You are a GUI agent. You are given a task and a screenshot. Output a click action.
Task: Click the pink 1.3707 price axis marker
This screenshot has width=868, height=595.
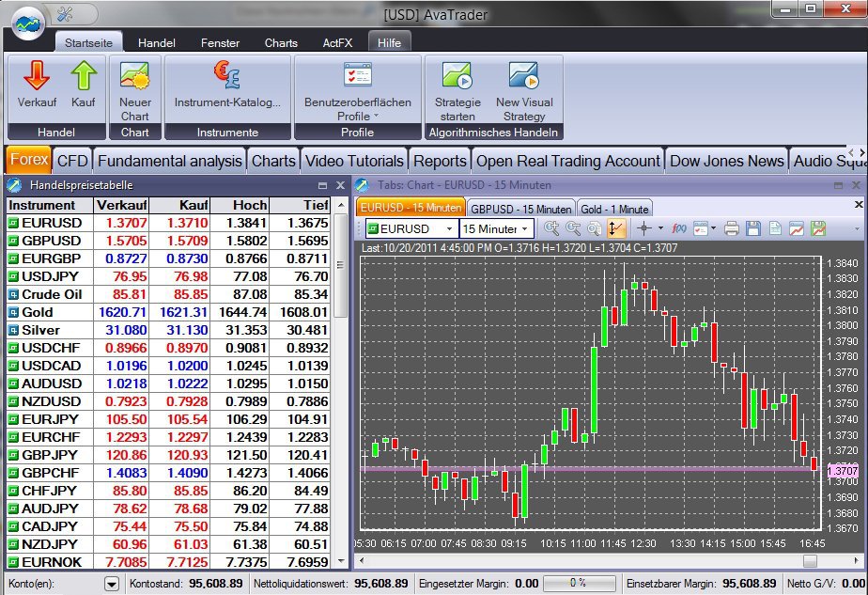(843, 471)
